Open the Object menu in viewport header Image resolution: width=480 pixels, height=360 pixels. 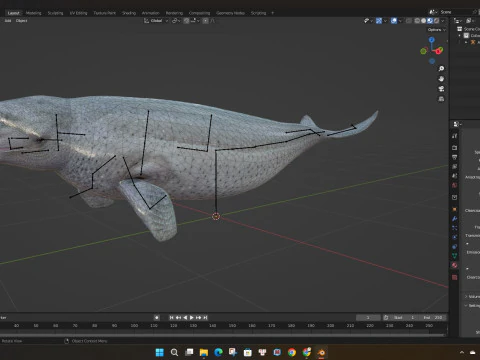pyautogui.click(x=21, y=21)
